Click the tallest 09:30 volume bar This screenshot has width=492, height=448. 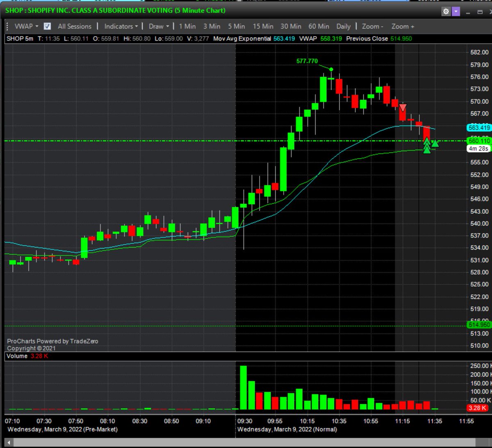244,388
